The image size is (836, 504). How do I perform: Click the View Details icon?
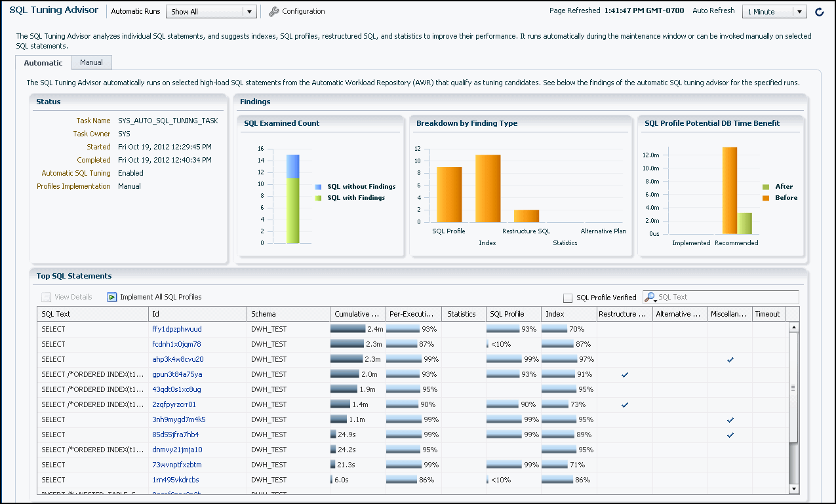tap(46, 297)
